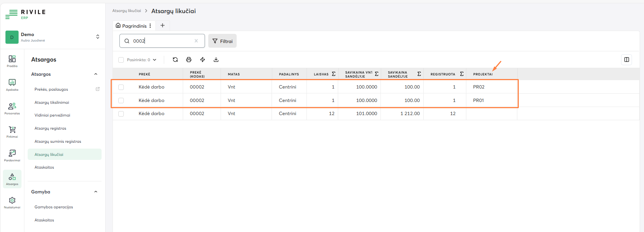Image resolution: width=644 pixels, height=232 pixels.
Task: Open the Pirkimai sidebar section
Action: click(12, 132)
